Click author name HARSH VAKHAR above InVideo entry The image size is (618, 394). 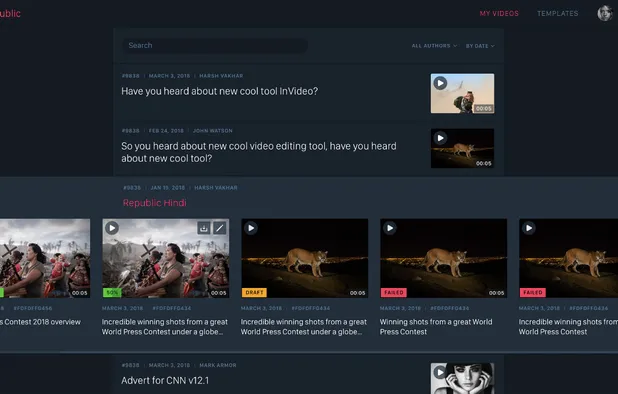click(221, 76)
